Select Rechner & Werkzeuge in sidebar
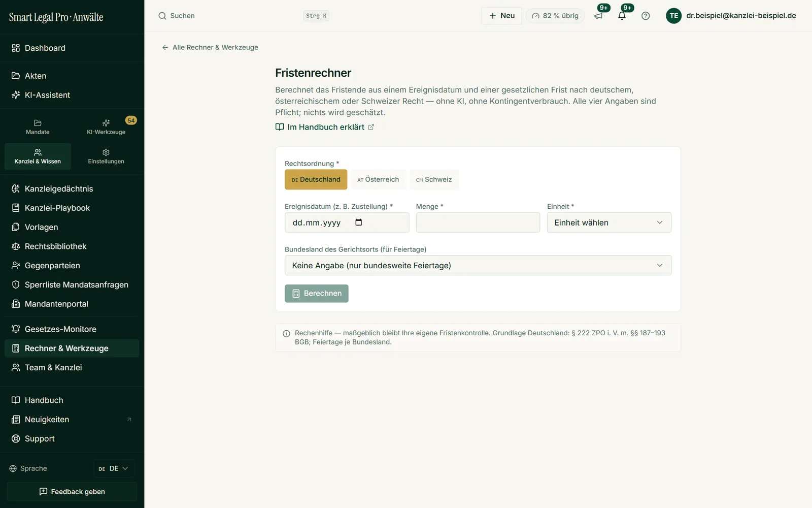The width and height of the screenshot is (812, 508). tap(72, 348)
